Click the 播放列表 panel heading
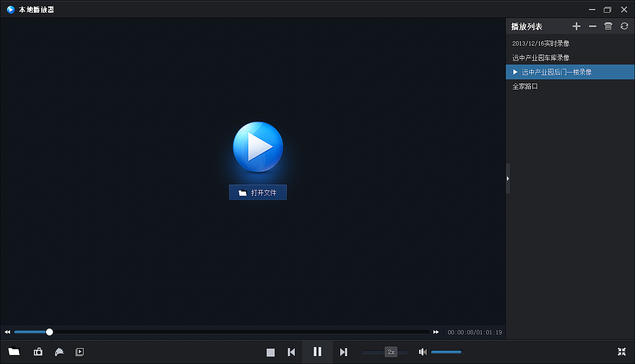 [527, 26]
